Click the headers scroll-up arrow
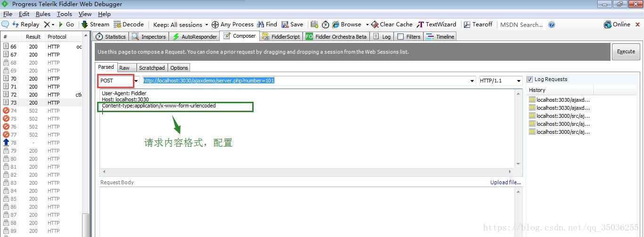 click(x=519, y=93)
